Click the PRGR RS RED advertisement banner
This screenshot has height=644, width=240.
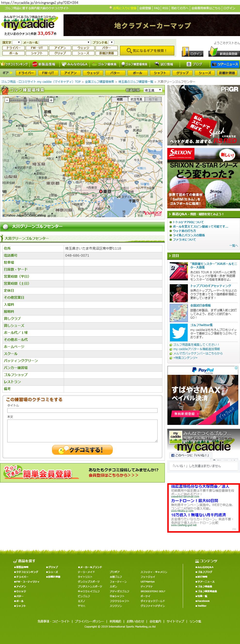tap(203, 115)
